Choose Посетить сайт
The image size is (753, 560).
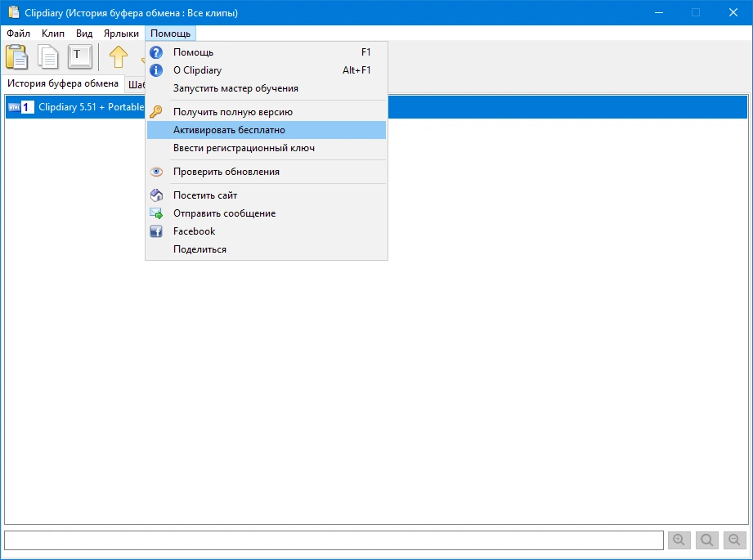[267, 195]
